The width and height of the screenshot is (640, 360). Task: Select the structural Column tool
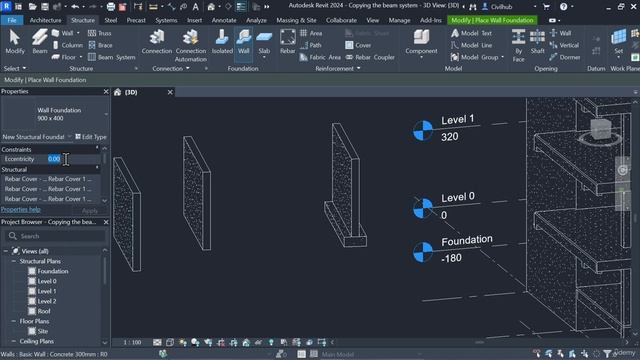click(x=67, y=45)
